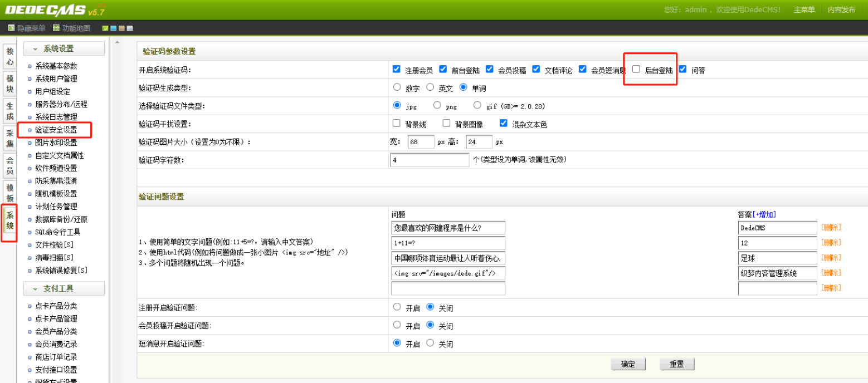This screenshot has height=383, width=868.
Task: Collapse the 系统设置 sidebar section
Action: click(x=64, y=49)
